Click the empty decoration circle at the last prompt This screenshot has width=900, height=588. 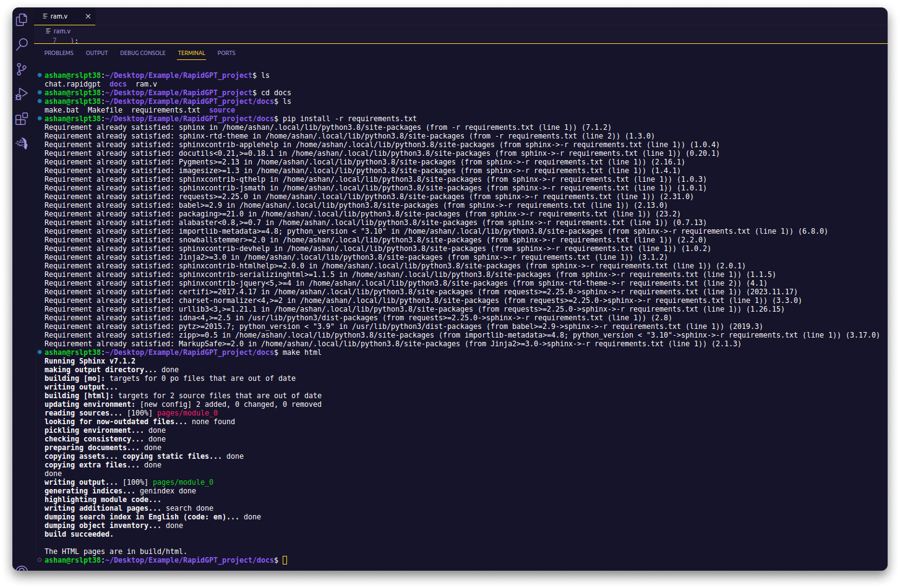coord(40,560)
